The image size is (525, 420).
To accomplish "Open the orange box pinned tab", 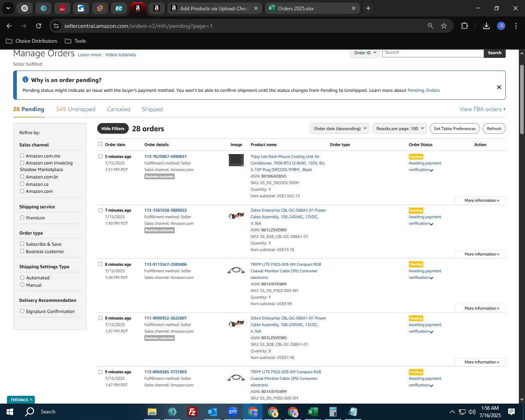I will (x=100, y=8).
